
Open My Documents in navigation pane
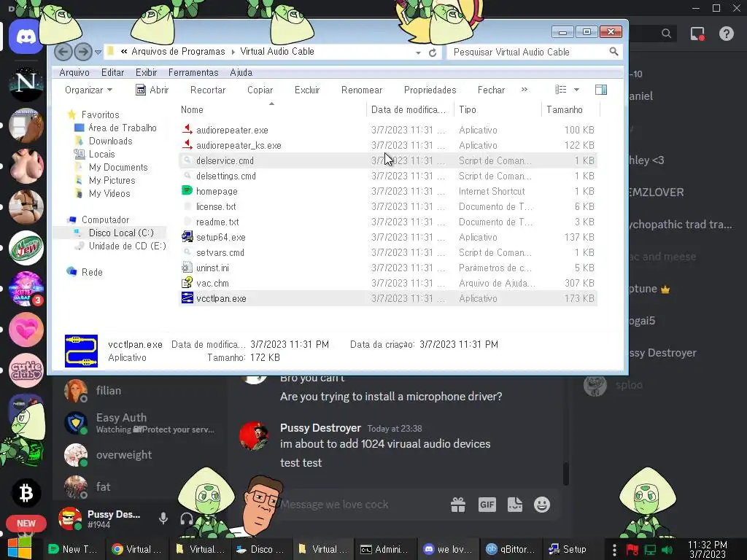(118, 167)
